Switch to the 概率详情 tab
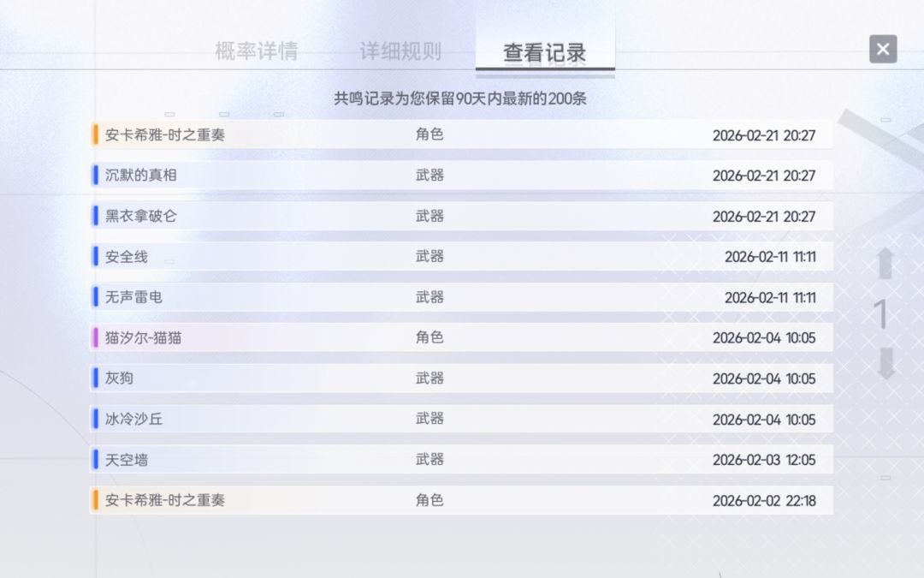The width and height of the screenshot is (924, 578). (x=257, y=51)
